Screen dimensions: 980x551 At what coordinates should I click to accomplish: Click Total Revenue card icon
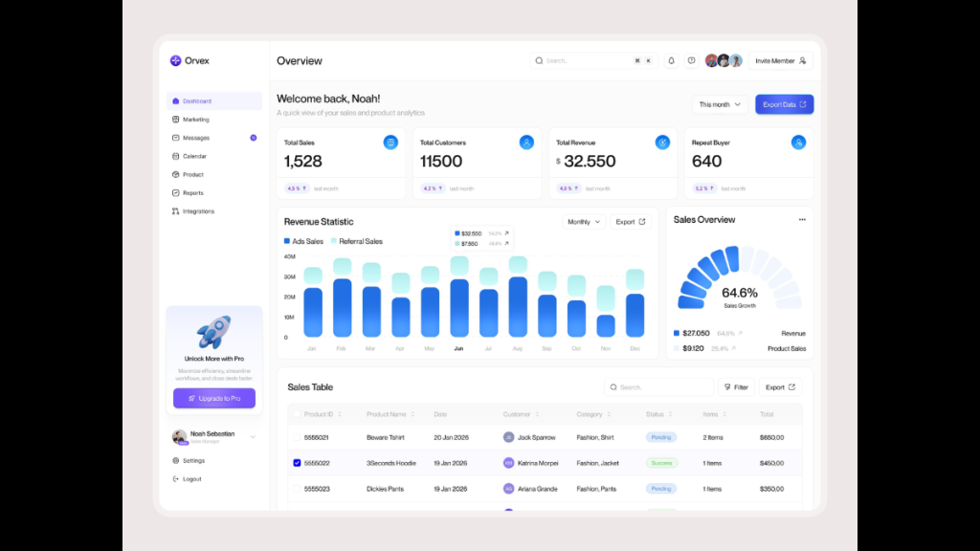click(662, 143)
